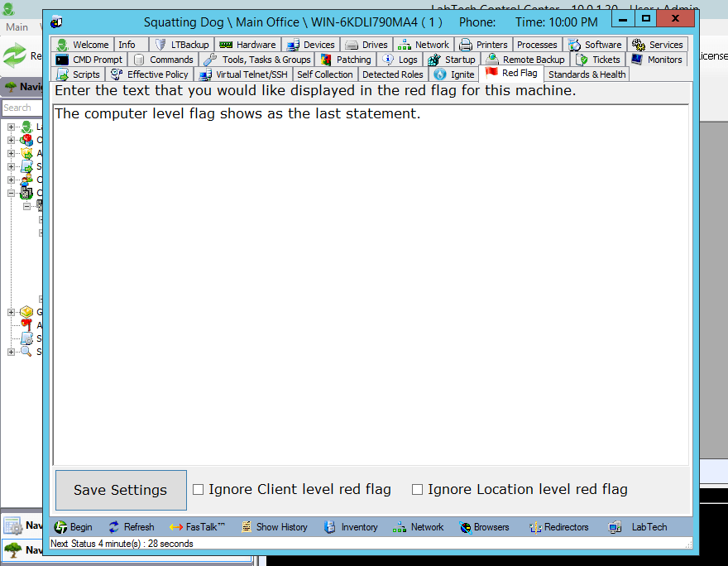The image size is (728, 566).
Task: Collapse the expanded Clients tree node
Action: click(x=11, y=193)
